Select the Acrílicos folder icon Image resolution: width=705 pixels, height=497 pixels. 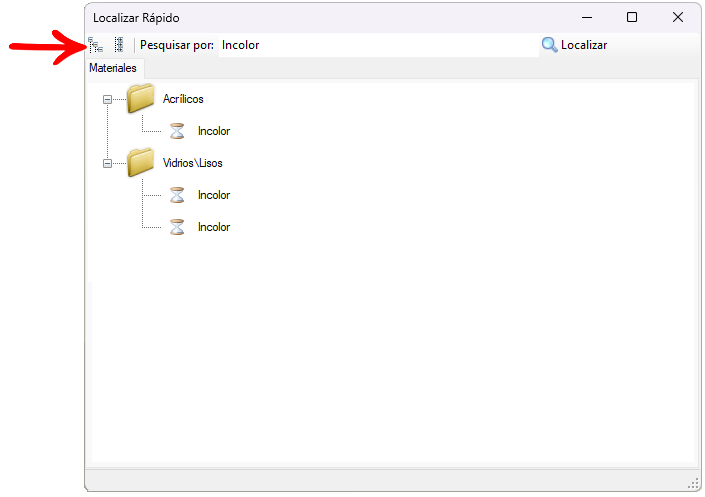[x=141, y=98]
